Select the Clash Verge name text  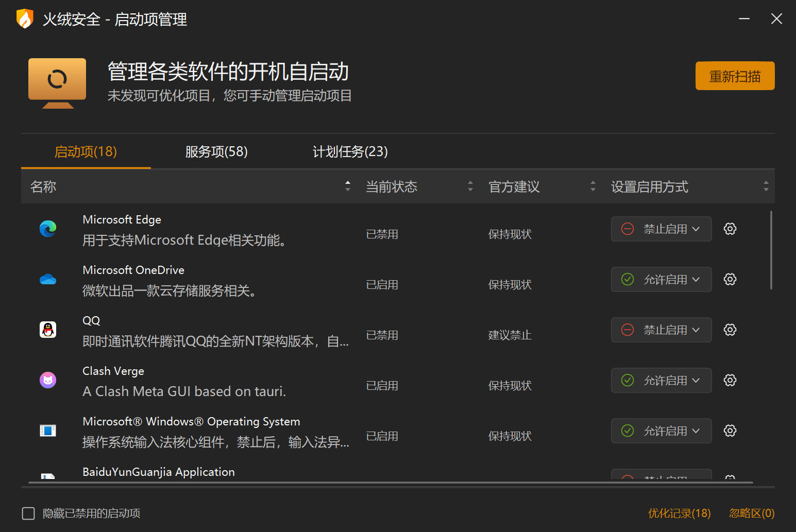pos(113,371)
